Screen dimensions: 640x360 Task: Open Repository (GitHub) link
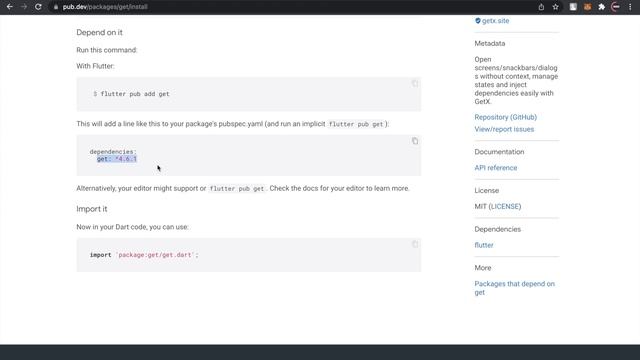[x=505, y=117]
